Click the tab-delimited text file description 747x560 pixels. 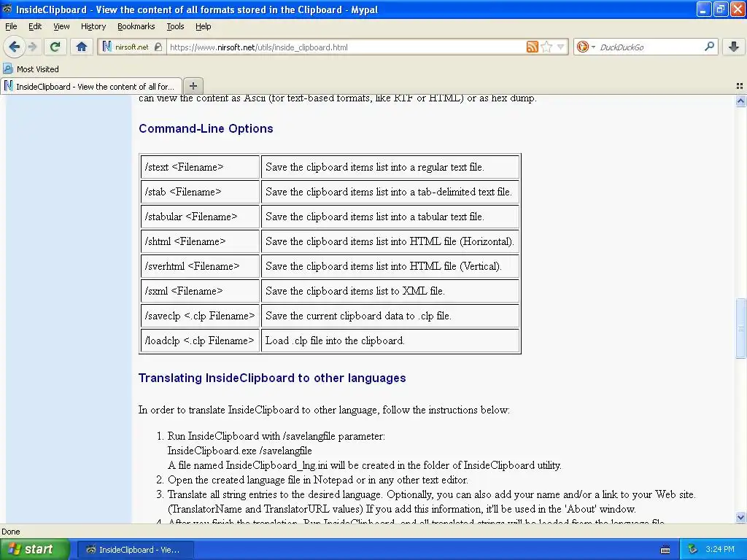pos(390,192)
